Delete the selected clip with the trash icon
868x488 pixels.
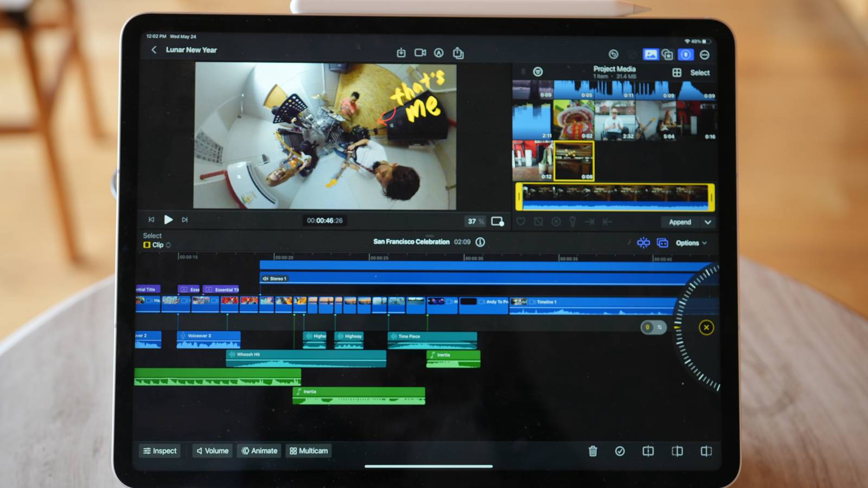point(592,451)
